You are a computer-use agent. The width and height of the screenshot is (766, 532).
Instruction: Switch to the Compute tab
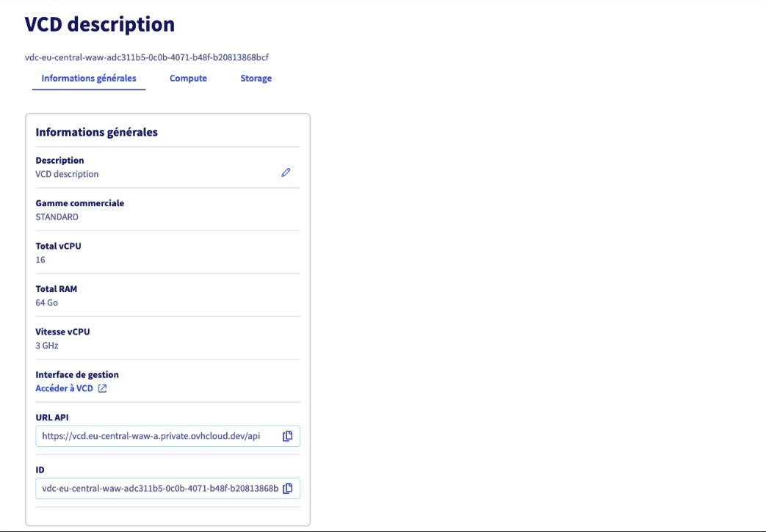[188, 79]
